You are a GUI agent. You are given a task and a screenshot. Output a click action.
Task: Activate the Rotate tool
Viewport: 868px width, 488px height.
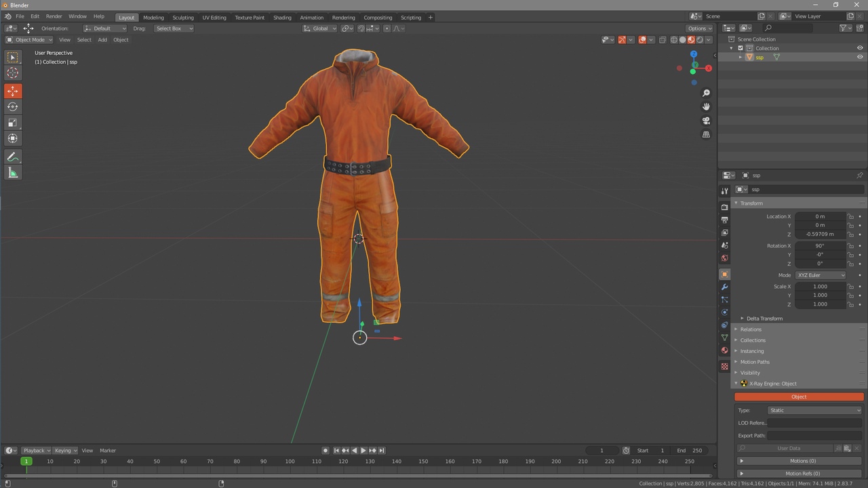click(x=12, y=106)
